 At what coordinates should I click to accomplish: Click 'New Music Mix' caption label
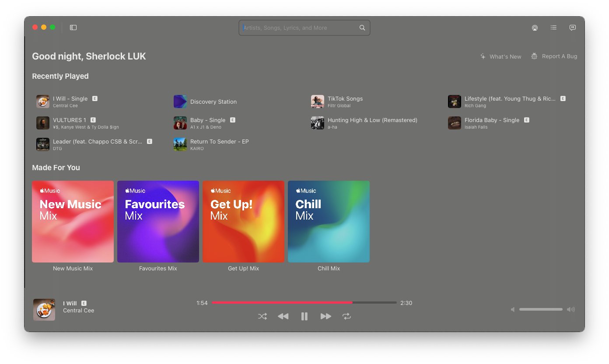coord(73,269)
